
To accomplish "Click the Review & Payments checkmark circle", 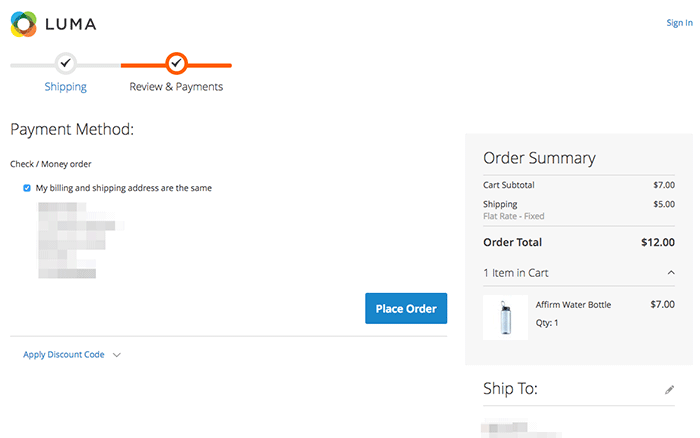I will (176, 63).
